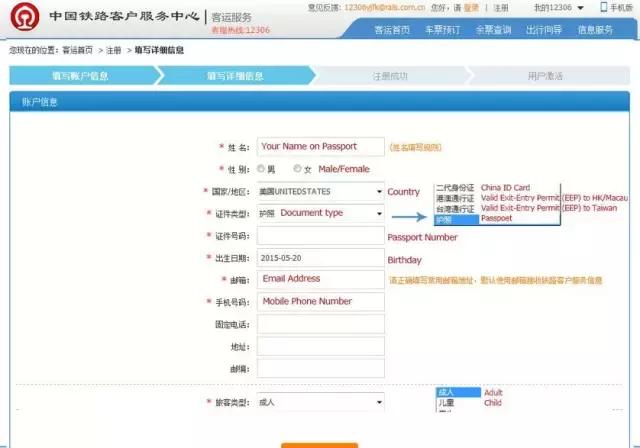The height and width of the screenshot is (448, 640).
Task: Select the 男 (male) radio button
Action: [261, 169]
